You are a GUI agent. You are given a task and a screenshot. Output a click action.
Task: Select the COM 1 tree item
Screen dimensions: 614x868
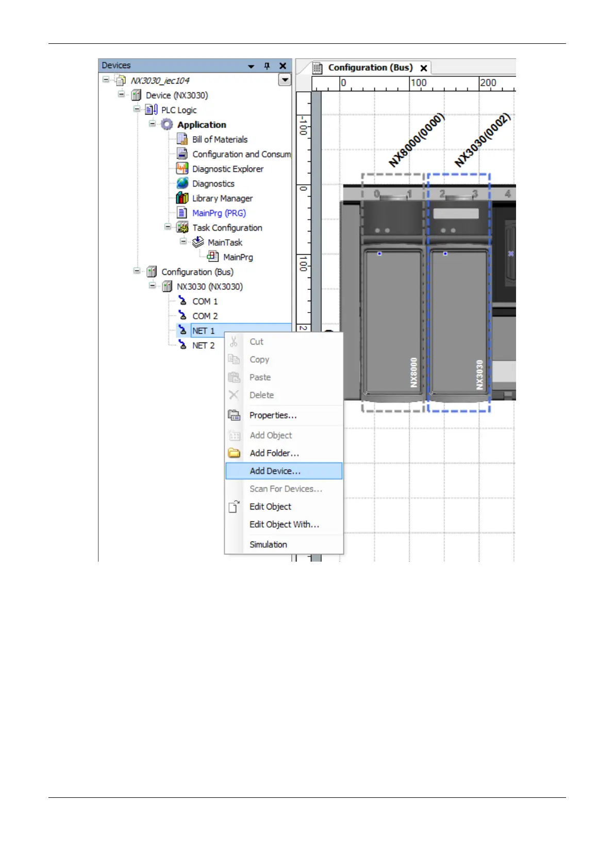click(x=205, y=301)
